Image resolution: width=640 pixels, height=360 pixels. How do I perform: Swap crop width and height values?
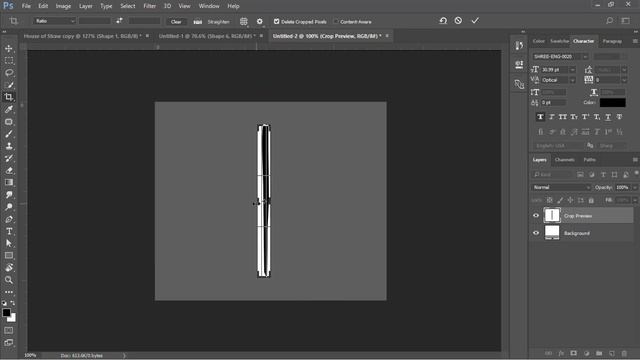click(119, 20)
